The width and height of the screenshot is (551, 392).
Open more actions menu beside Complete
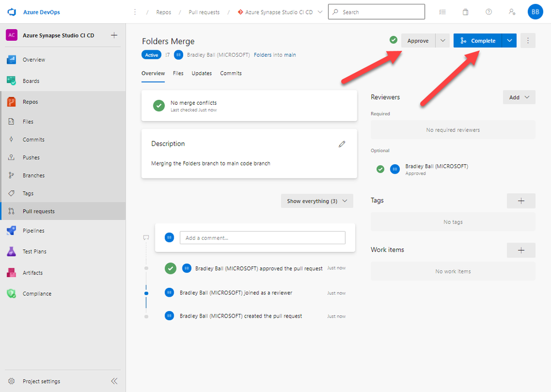528,41
